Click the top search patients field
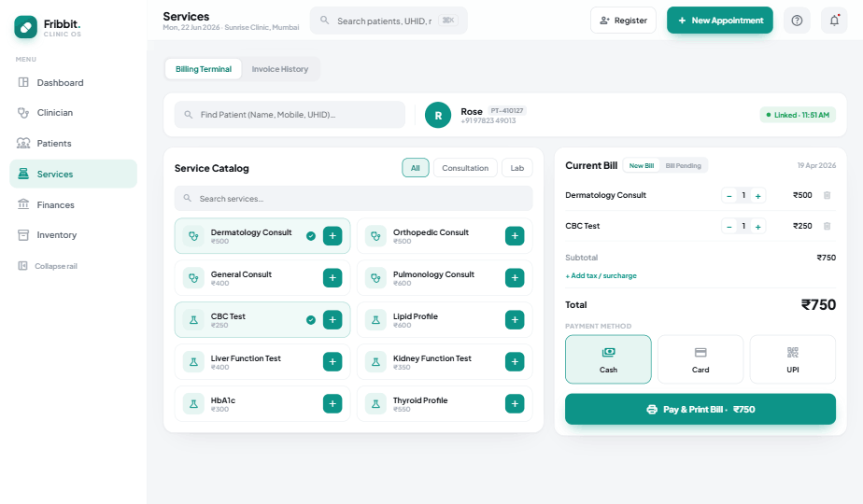This screenshot has height=504, width=863. coord(389,21)
